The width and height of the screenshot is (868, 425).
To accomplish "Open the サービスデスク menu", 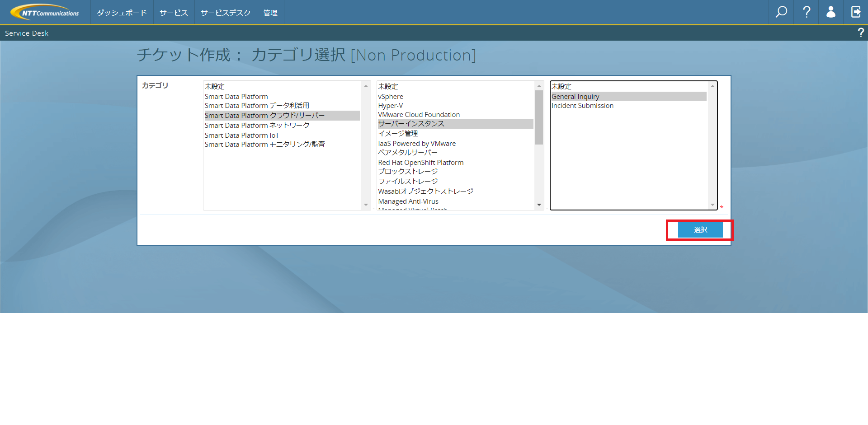I will [226, 13].
